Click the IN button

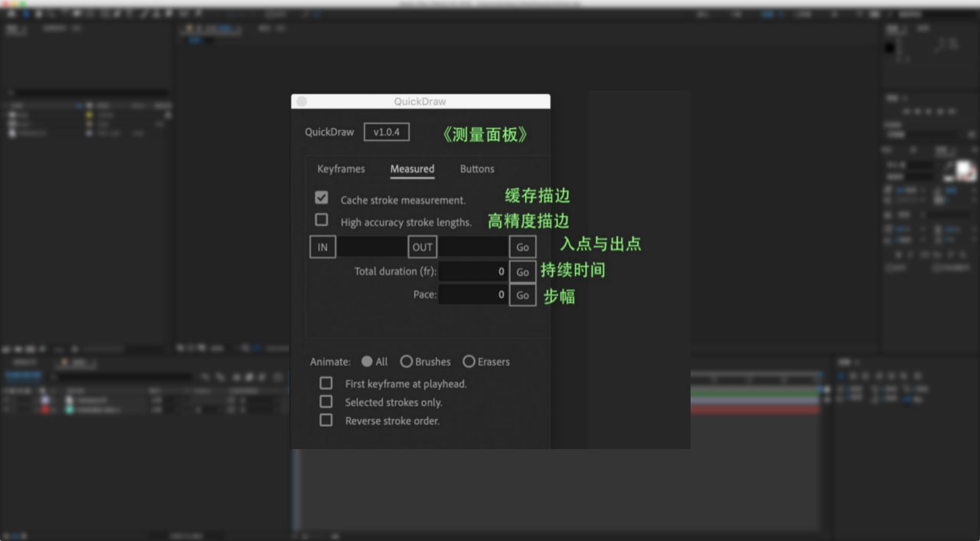coord(322,247)
